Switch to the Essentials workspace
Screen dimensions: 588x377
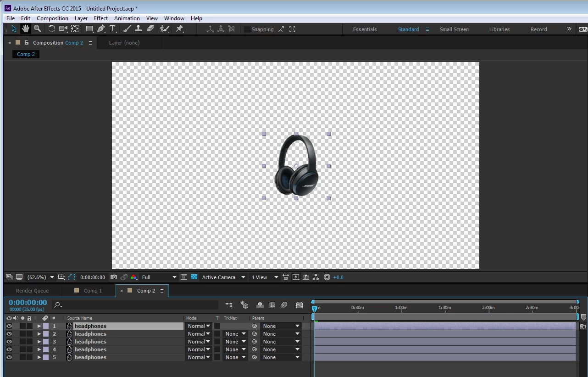[x=365, y=29]
